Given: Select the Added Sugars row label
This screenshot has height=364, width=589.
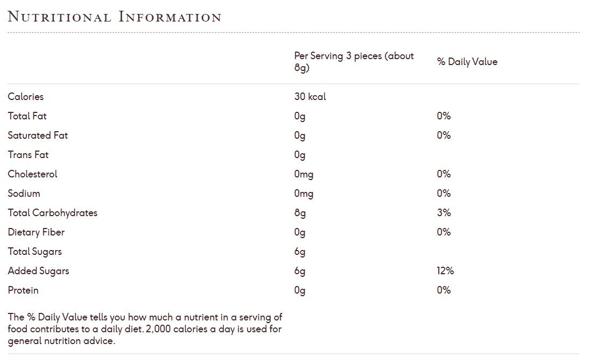Looking at the screenshot, I should 38,271.
